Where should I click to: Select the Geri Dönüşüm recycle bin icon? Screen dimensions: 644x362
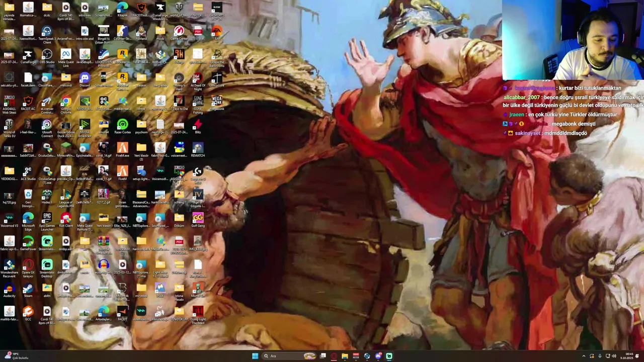[28, 199]
